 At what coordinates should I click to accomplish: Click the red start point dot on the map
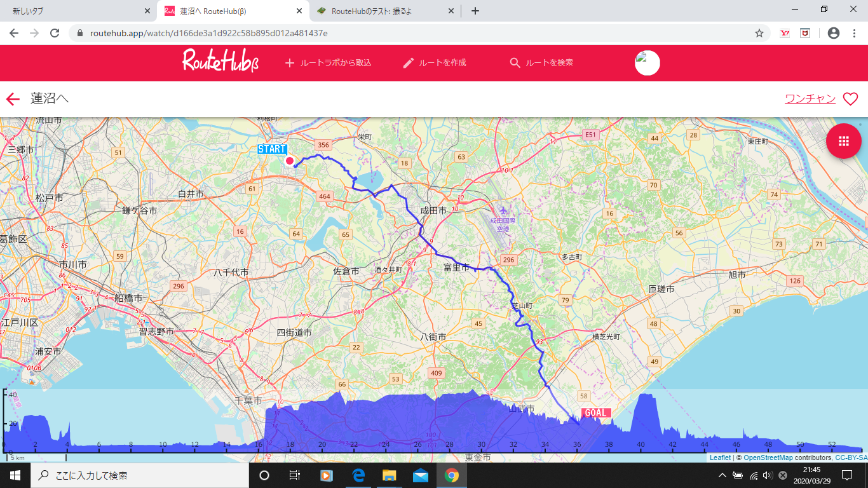[x=290, y=161]
